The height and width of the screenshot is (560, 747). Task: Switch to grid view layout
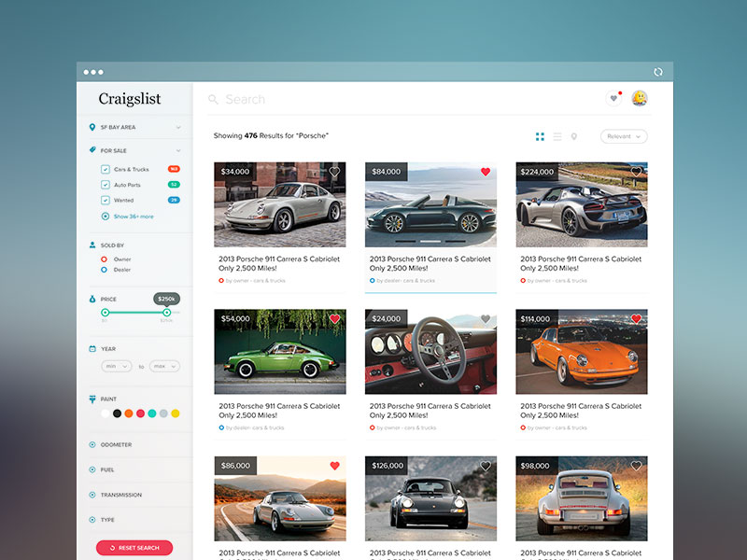(540, 136)
